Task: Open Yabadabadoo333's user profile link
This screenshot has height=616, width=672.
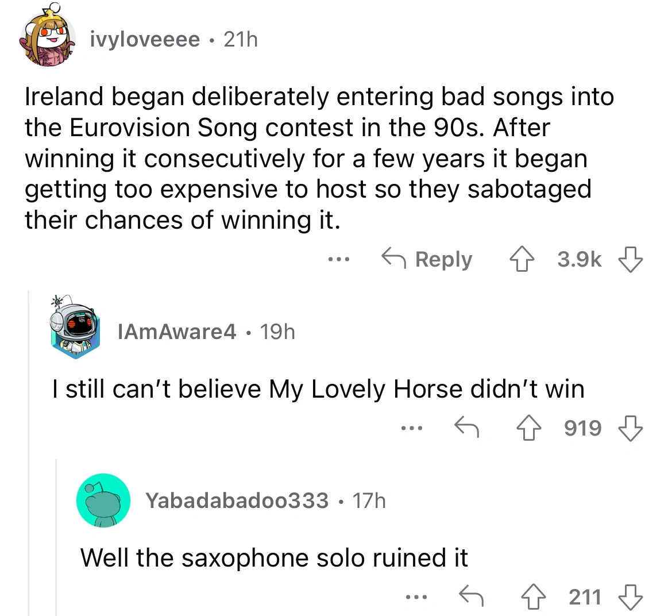Action: pyautogui.click(x=237, y=500)
